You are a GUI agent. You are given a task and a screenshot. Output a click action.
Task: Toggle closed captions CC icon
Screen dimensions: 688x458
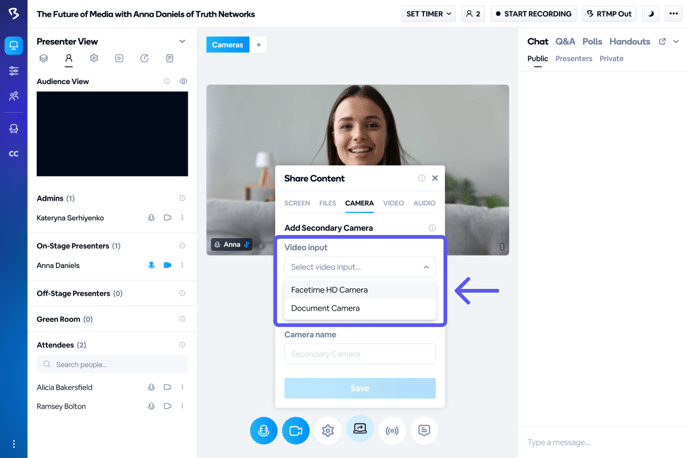tap(14, 154)
